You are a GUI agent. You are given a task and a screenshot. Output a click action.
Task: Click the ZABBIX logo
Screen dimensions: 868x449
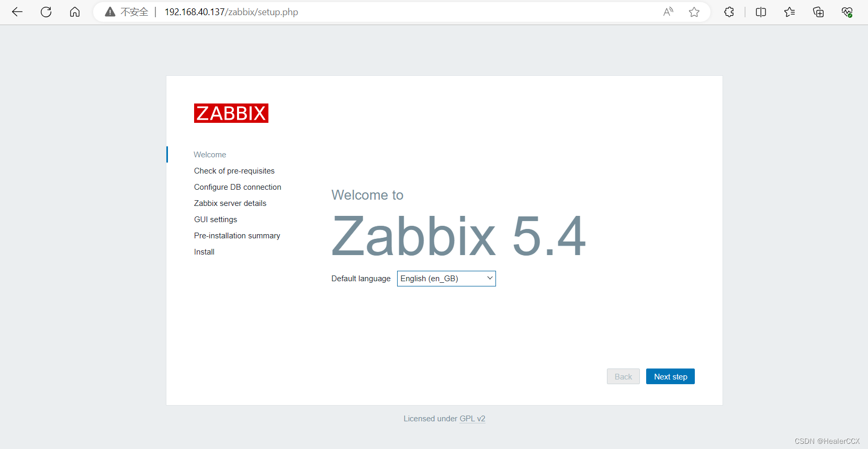pos(231,113)
